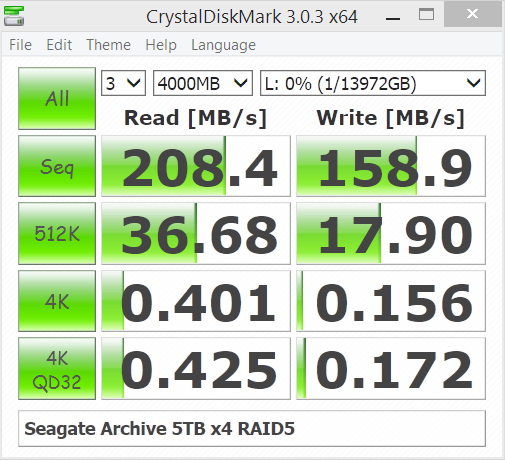The height and width of the screenshot is (460, 505).
Task: Start the 4K QD32 test
Action: coord(57,368)
